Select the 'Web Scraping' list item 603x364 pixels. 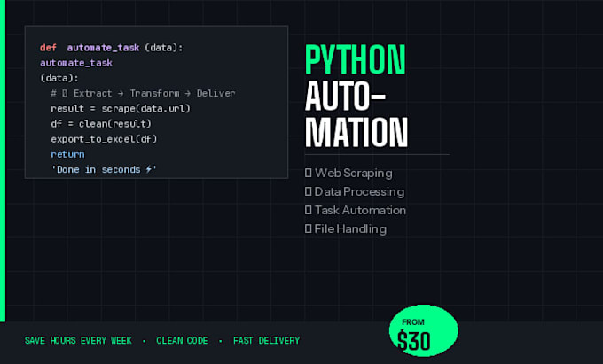coord(348,174)
